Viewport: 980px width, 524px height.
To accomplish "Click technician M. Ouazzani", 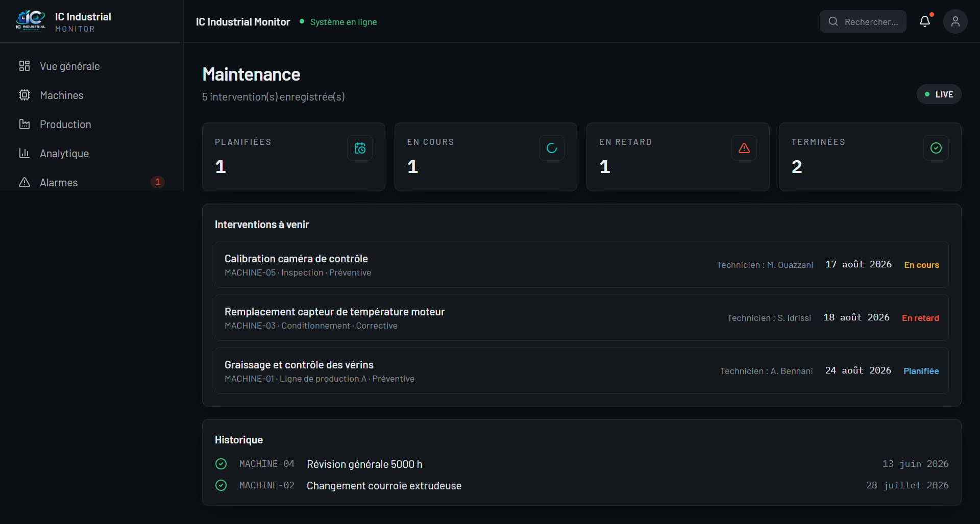I will coord(765,265).
